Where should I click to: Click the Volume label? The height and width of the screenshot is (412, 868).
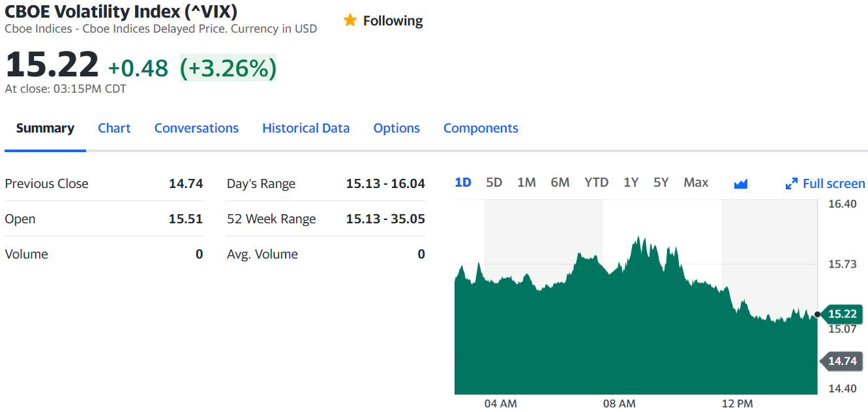coord(26,254)
